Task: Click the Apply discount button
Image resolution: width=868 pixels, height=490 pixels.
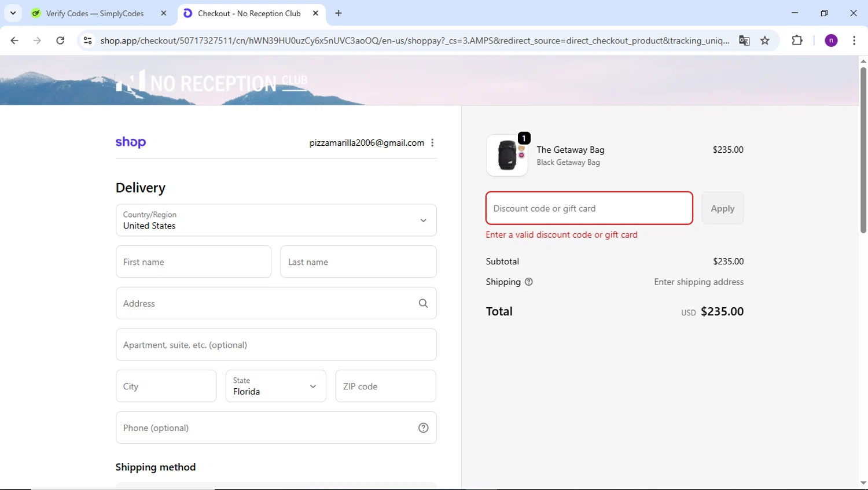Action: click(x=723, y=208)
